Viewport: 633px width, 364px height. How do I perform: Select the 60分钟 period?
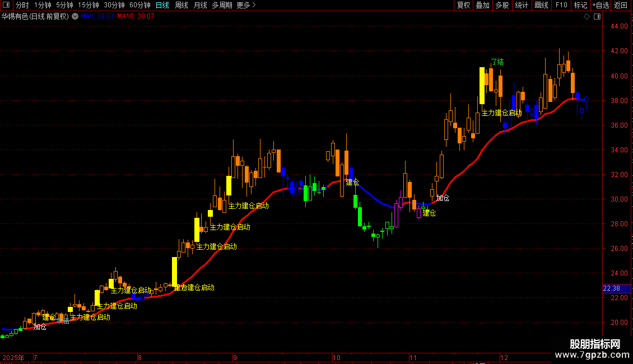point(140,5)
